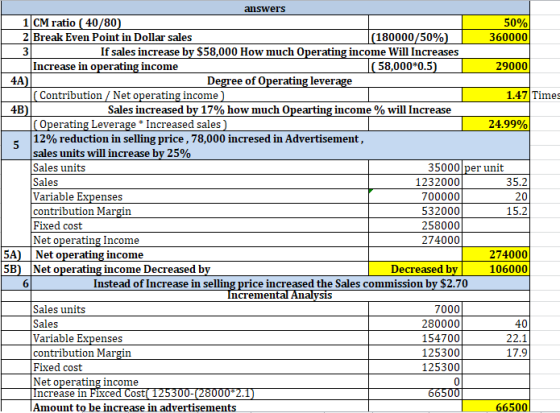This screenshot has width=560, height=413.
Task: Click "Increase in Fixced Cost( 125300-(28000*2.1)" cell
Action: coord(200,393)
